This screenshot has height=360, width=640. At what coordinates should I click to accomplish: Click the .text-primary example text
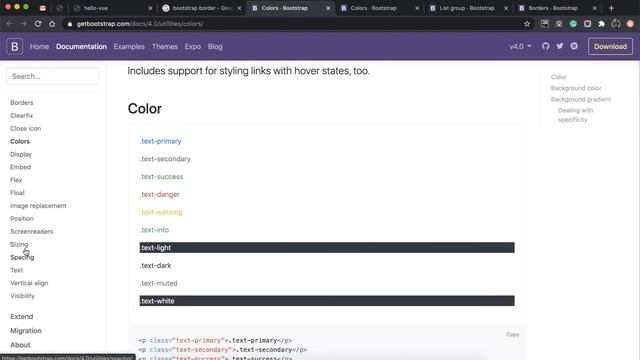[x=160, y=141]
